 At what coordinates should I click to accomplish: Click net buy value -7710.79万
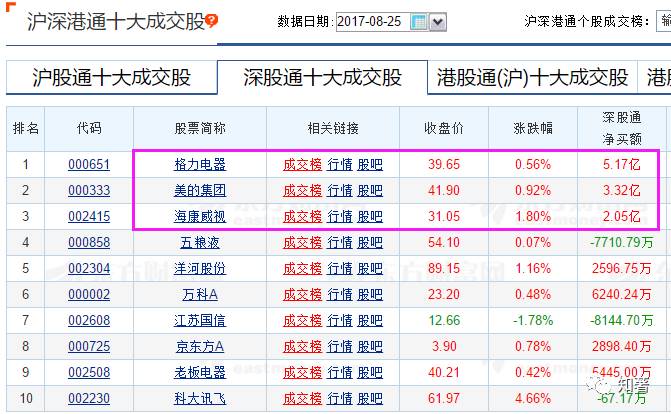[622, 243]
